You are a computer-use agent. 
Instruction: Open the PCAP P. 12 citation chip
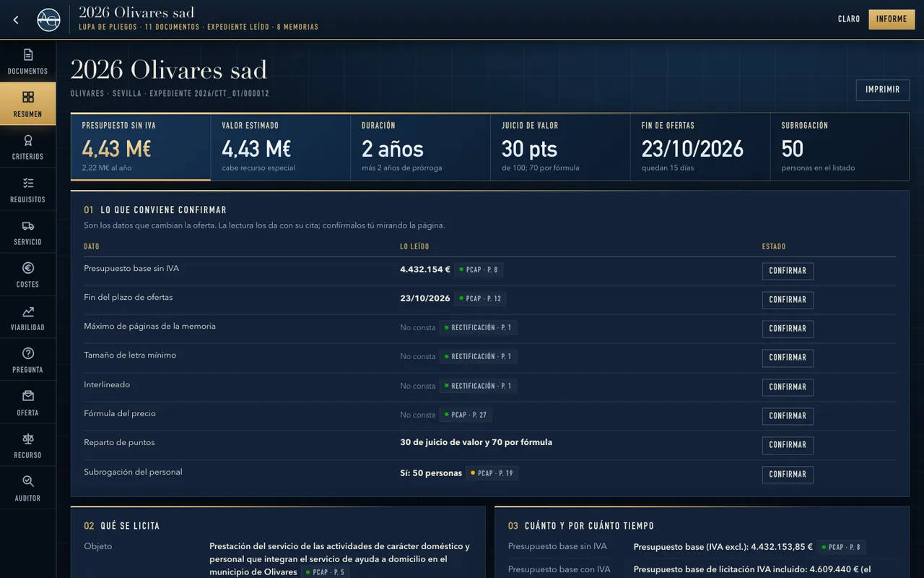click(480, 298)
